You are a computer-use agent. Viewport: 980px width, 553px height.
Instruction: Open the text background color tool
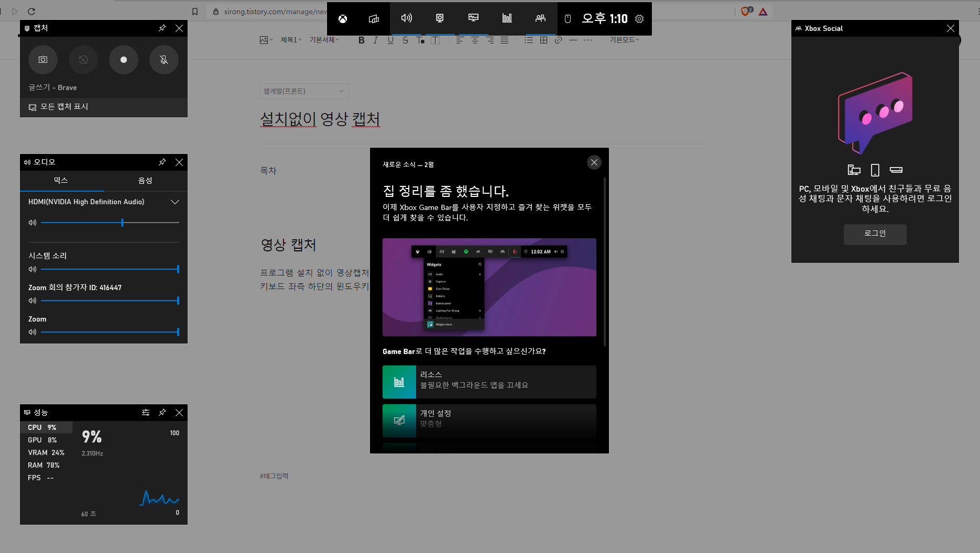coord(435,40)
